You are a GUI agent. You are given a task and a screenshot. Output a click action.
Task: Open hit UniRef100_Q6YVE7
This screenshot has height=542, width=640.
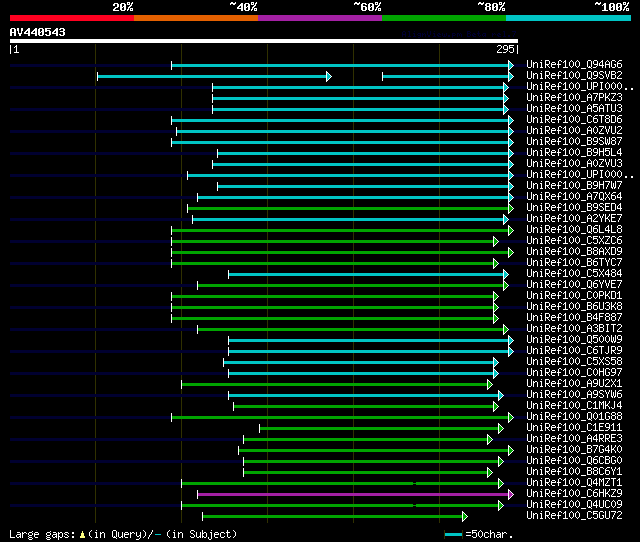(574, 284)
